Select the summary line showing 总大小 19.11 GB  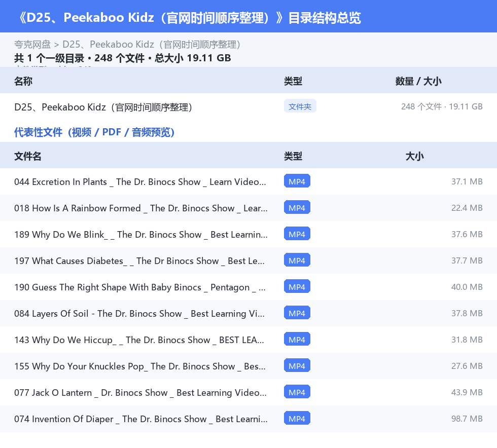pos(122,58)
